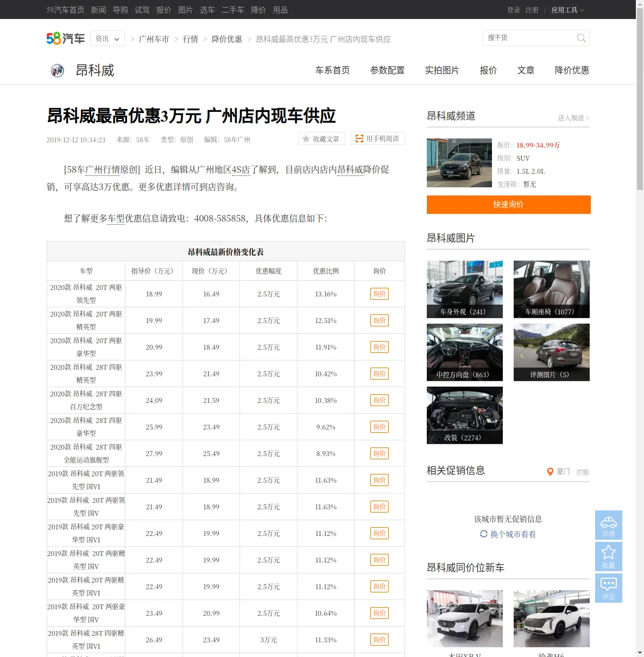Click the 车型 link in the article paragraph
The width and height of the screenshot is (644, 657).
tap(116, 218)
